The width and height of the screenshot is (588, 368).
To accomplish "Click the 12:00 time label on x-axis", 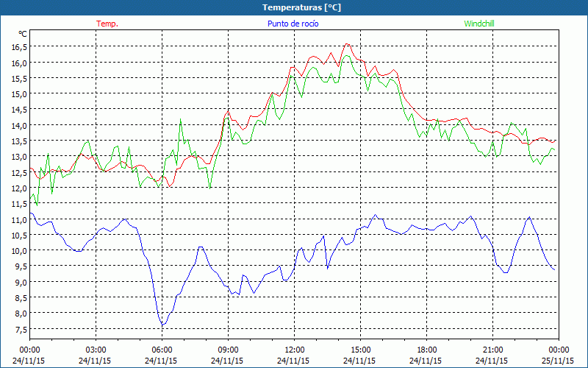I will (x=295, y=350).
